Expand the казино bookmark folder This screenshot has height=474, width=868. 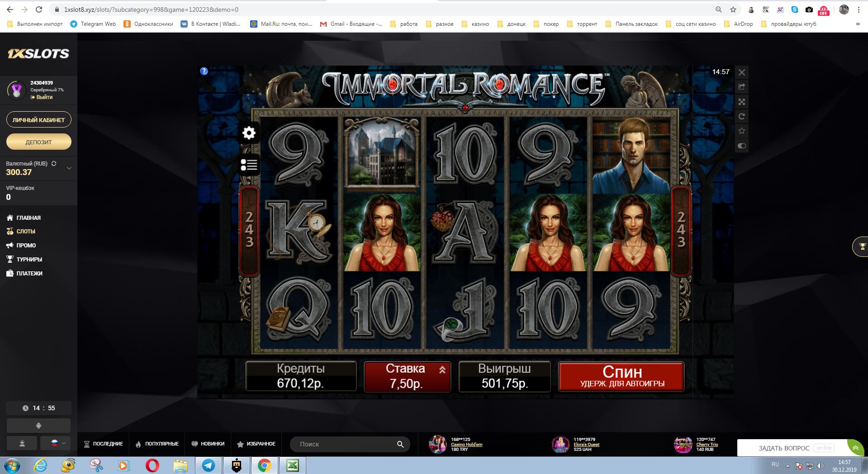(x=475, y=24)
